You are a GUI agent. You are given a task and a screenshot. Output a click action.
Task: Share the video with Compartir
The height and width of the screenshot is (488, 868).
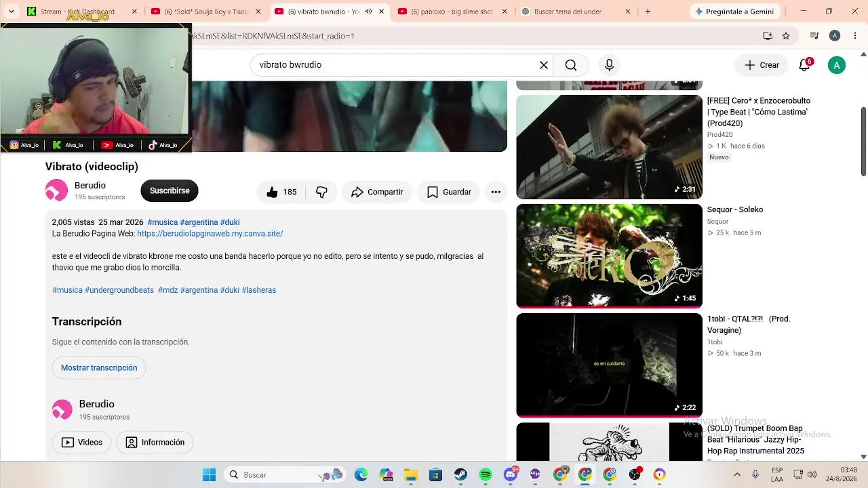(x=377, y=192)
